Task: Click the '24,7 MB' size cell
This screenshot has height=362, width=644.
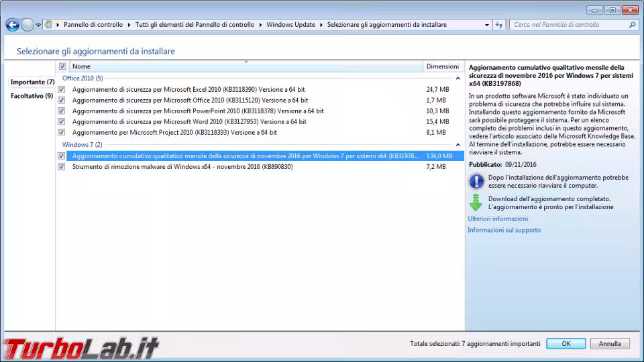Action: 437,89
